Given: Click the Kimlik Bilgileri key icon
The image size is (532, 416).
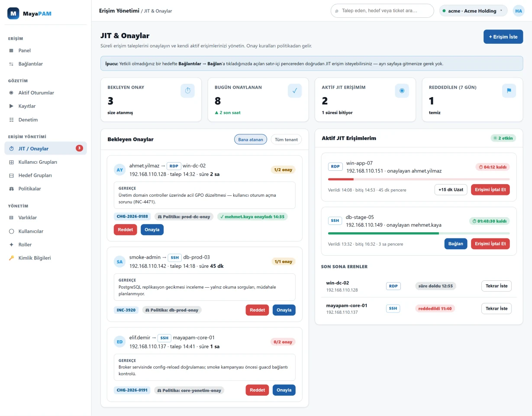Looking at the screenshot, I should pyautogui.click(x=11, y=258).
